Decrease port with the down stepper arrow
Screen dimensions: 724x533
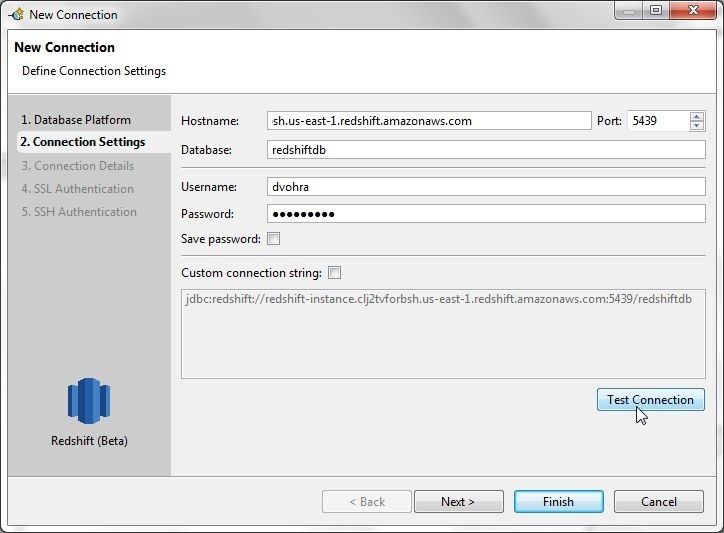click(697, 126)
